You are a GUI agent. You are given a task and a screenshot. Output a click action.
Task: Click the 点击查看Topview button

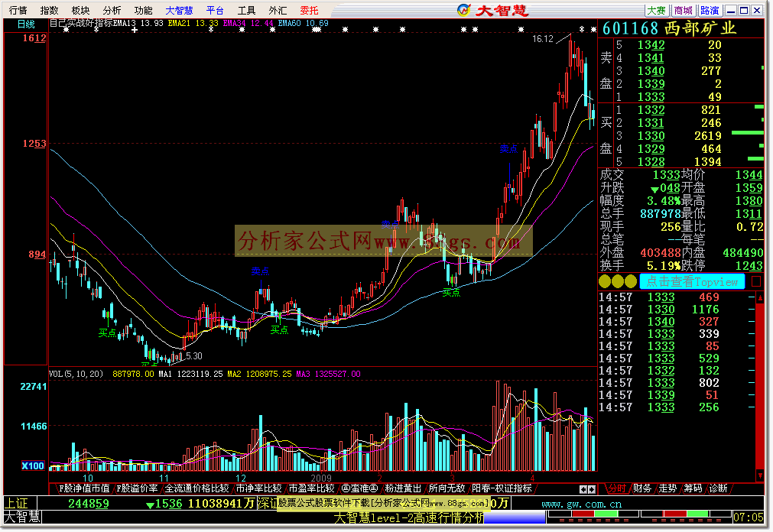tap(692, 281)
